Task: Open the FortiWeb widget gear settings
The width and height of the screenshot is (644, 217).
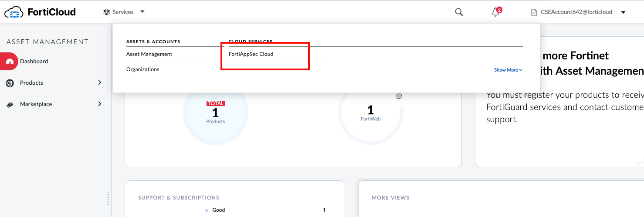Action: coord(399,96)
